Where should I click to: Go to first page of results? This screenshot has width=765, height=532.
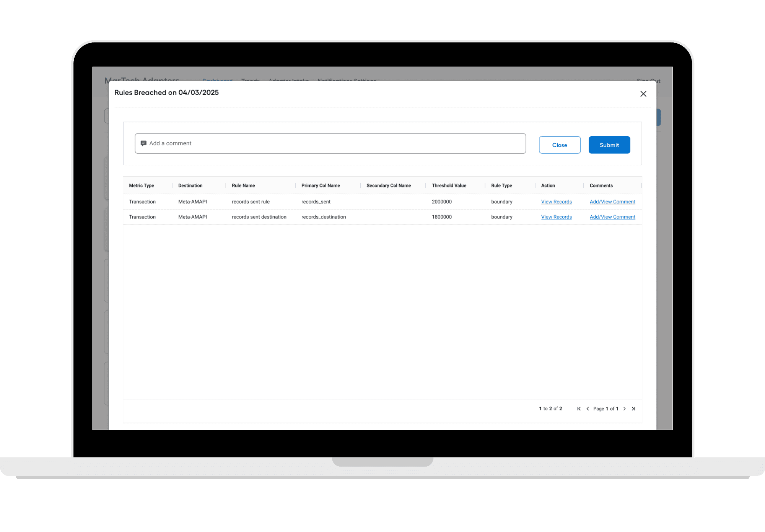[579, 408]
